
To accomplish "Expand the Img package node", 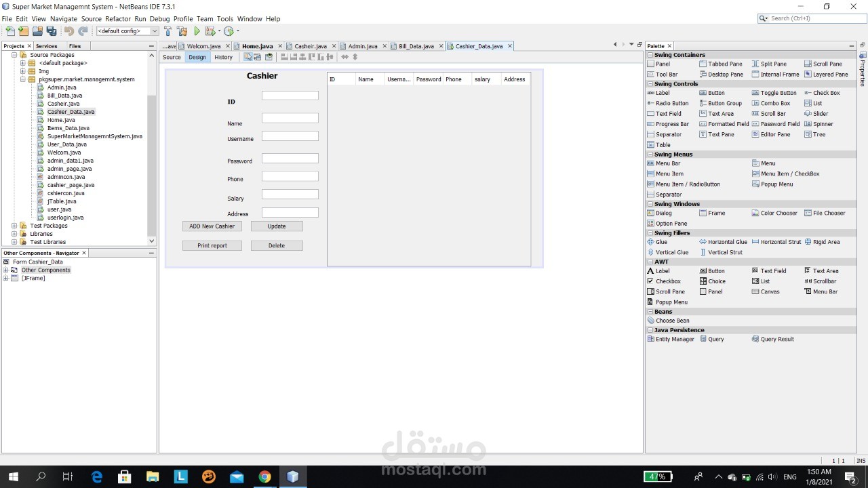I will coord(22,71).
